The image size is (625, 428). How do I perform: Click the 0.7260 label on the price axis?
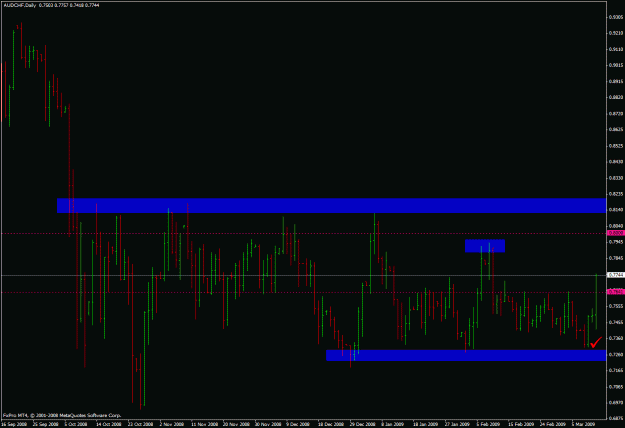tap(616, 355)
